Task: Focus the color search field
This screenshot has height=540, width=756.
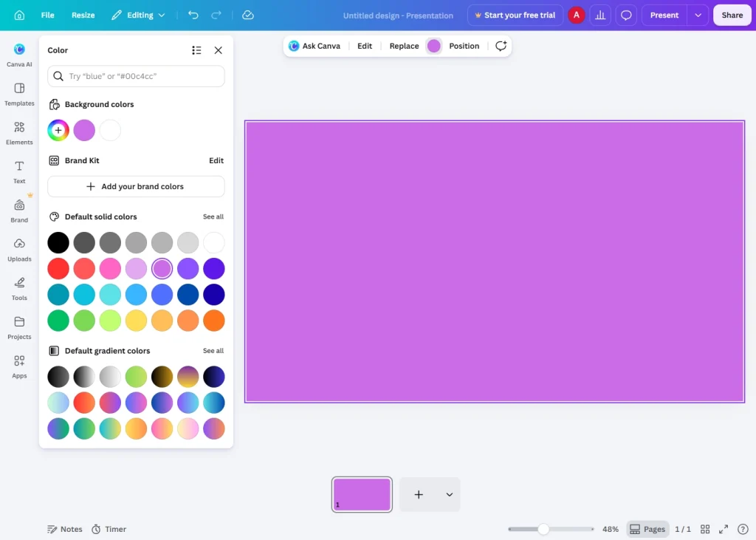Action: coord(136,76)
